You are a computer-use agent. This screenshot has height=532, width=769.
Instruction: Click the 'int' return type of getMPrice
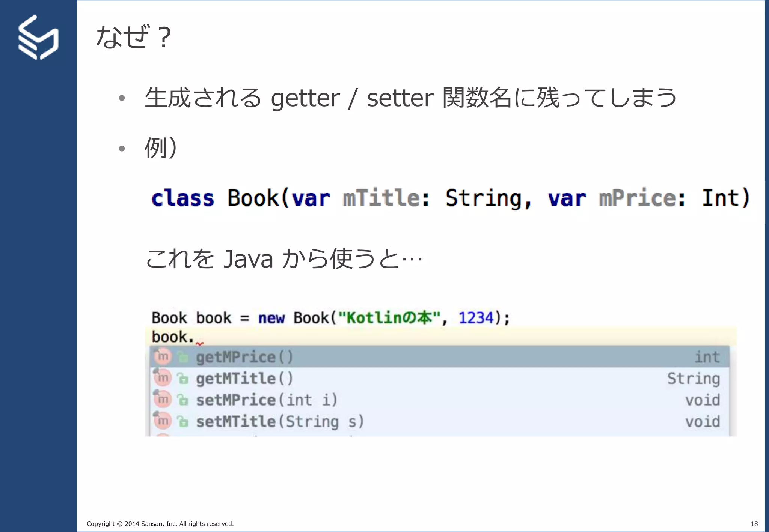point(707,357)
